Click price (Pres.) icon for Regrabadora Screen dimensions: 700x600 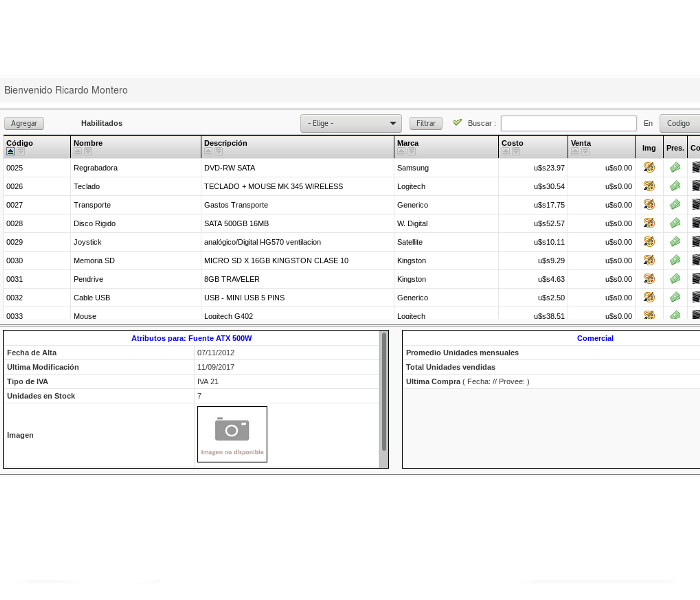coord(675,167)
